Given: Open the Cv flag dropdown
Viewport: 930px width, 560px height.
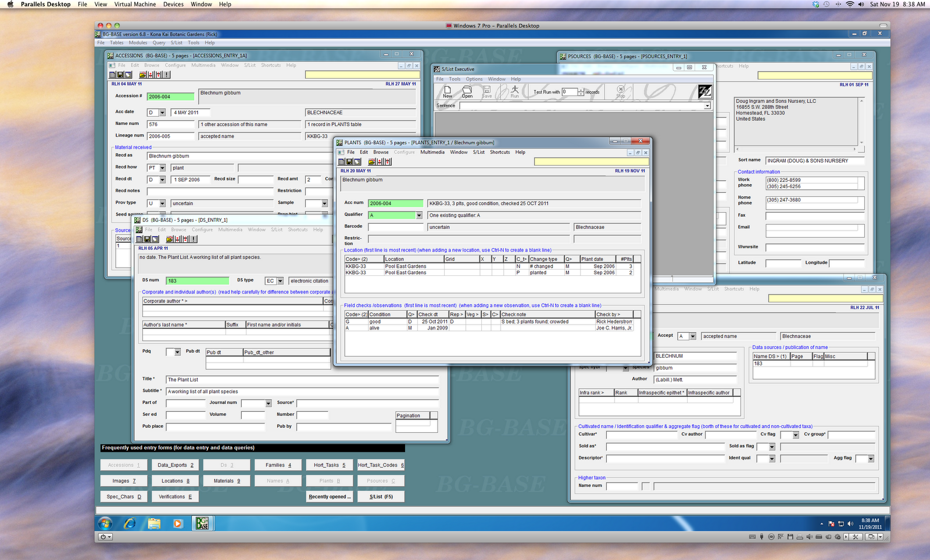Looking at the screenshot, I should 796,435.
